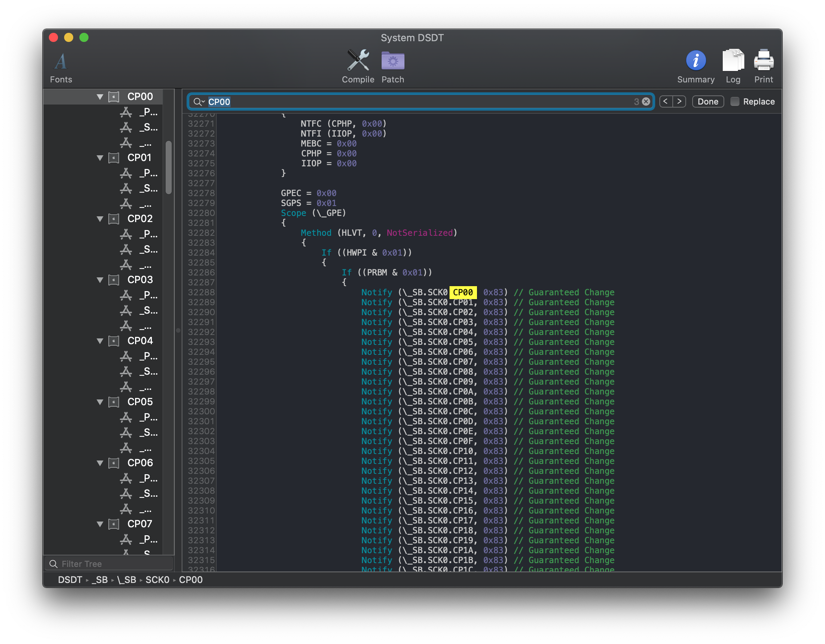Collapse the CP00 tree node
825x644 pixels.
(100, 97)
